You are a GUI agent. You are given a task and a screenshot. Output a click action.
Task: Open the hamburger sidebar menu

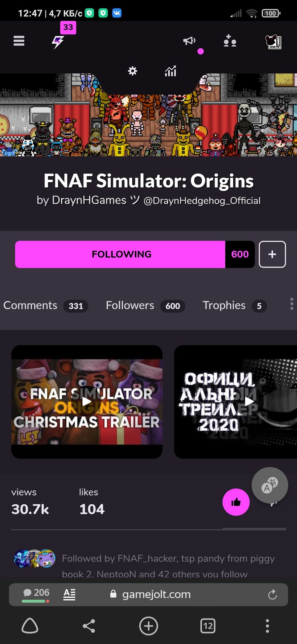coord(19,41)
